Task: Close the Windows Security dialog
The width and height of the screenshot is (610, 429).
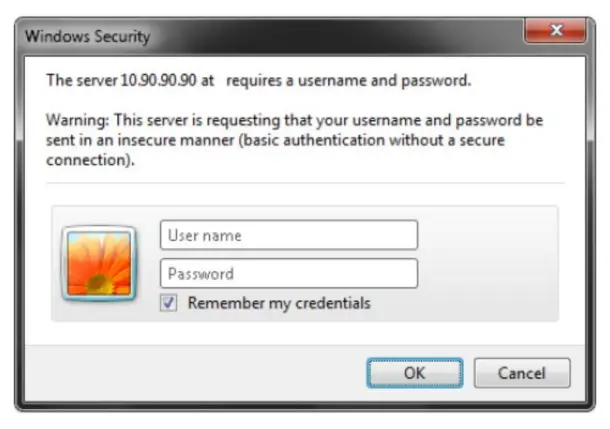Action: coord(557,33)
